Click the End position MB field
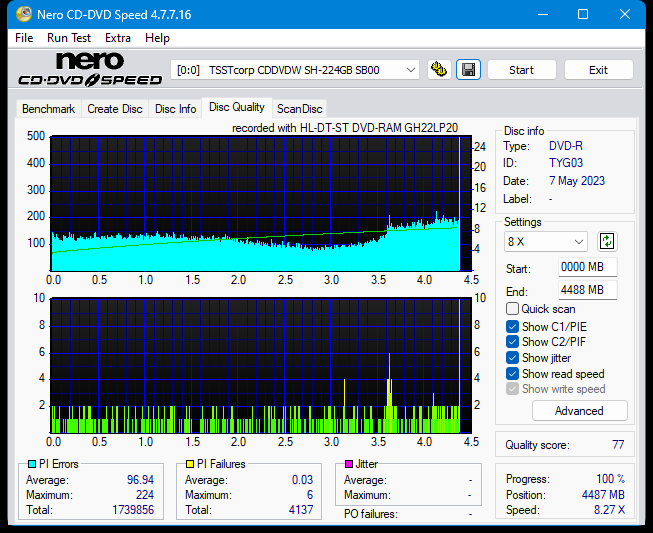 pos(587,290)
